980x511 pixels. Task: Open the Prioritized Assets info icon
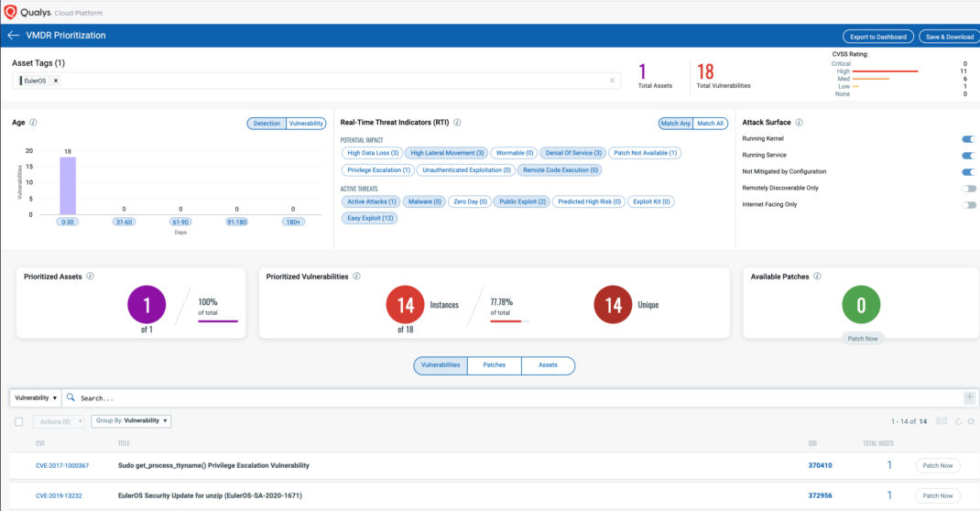90,277
